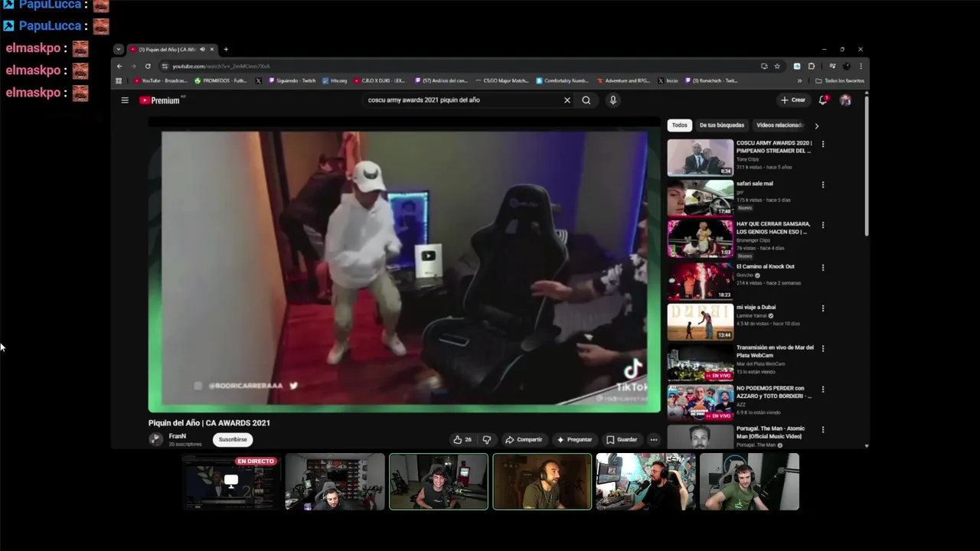Open YouTube notifications bell
The image size is (980, 551).
[823, 100]
